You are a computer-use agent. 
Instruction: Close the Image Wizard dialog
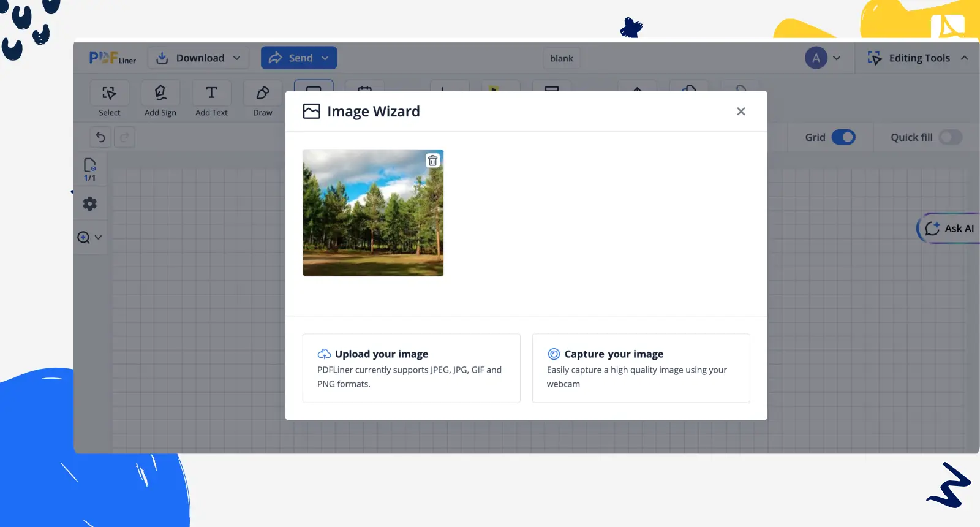pos(741,112)
